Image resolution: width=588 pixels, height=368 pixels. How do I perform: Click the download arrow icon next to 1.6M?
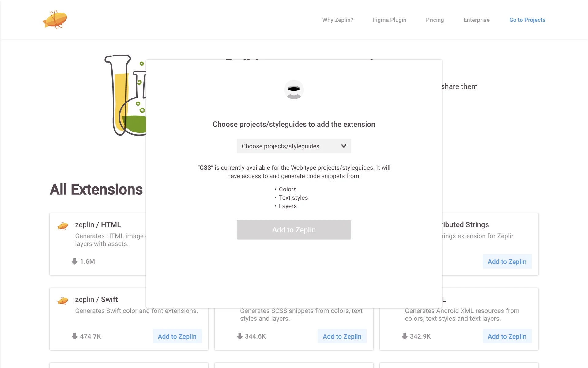tap(74, 261)
